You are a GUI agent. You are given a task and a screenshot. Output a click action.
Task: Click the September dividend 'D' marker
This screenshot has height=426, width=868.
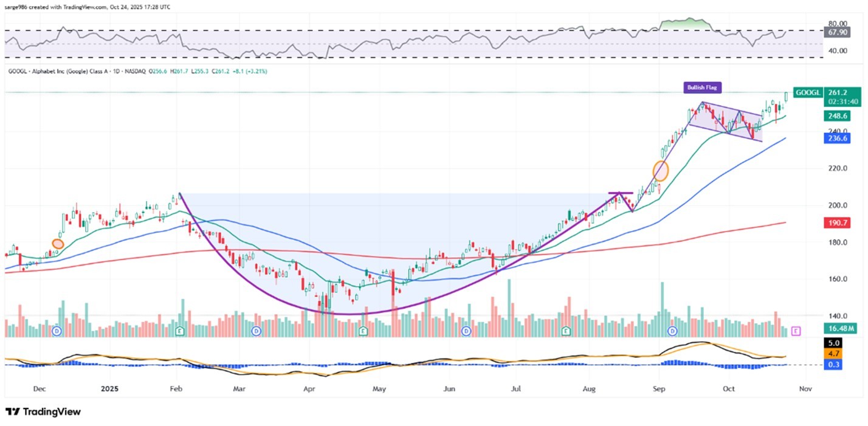[x=673, y=331]
